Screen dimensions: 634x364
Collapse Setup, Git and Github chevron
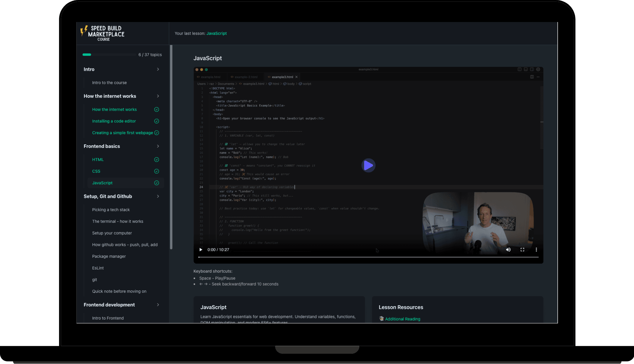click(x=158, y=196)
